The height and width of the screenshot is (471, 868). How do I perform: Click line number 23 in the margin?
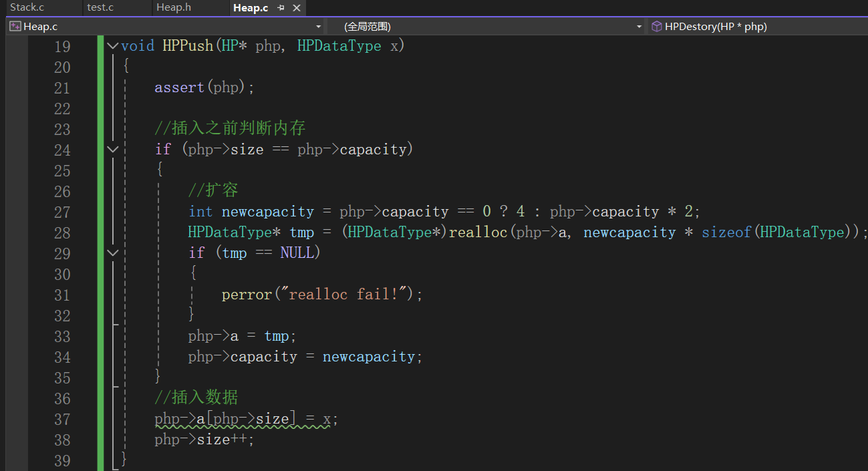62,130
